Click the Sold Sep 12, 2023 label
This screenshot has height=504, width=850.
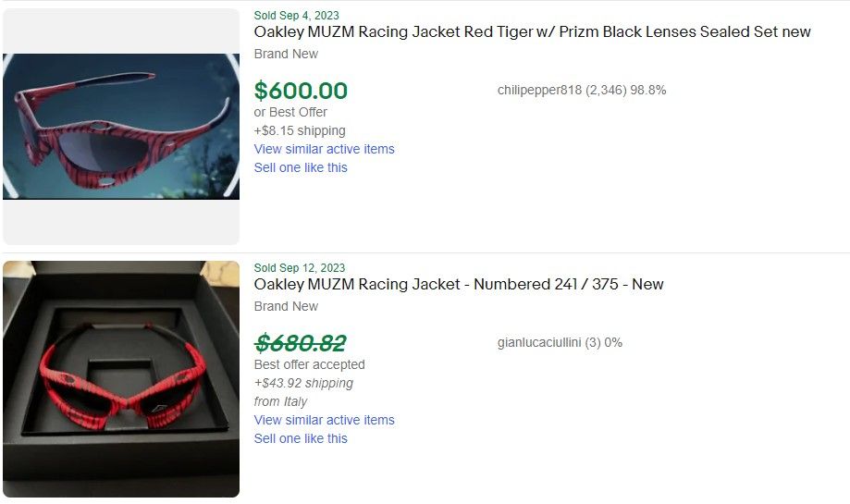click(299, 267)
